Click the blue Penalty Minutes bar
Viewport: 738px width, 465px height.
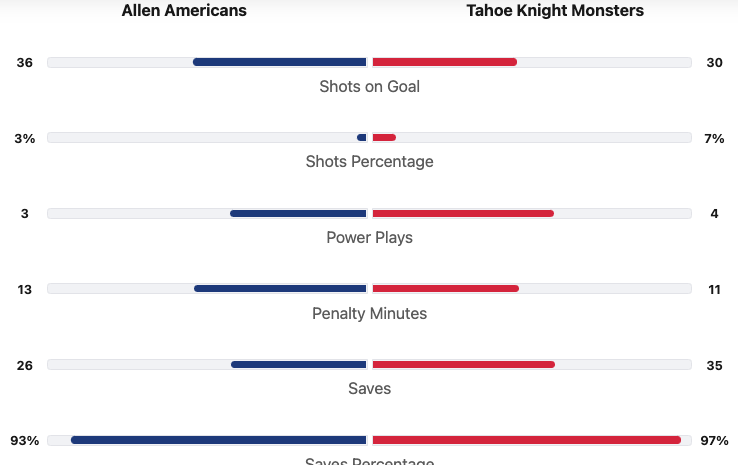(x=280, y=289)
